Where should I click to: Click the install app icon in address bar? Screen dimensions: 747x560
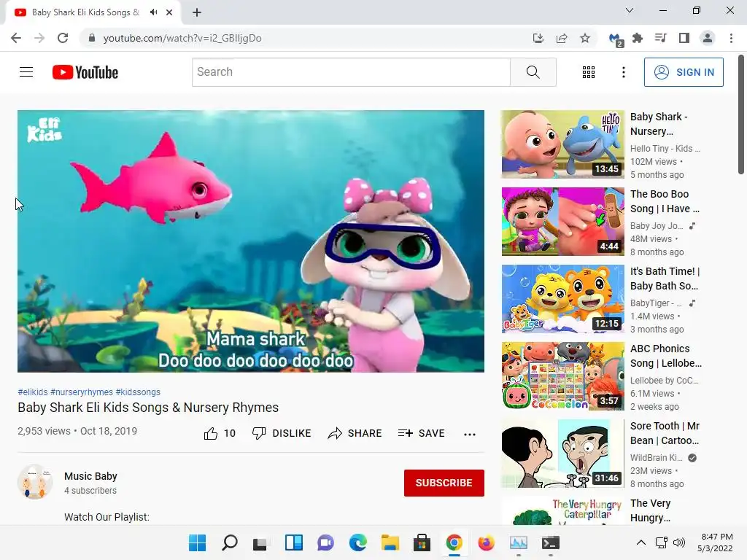538,38
